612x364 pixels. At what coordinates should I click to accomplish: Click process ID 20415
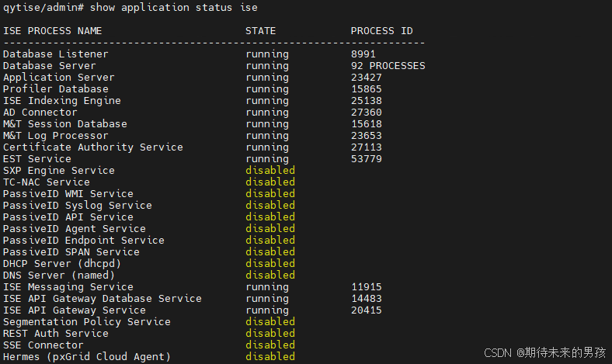click(x=367, y=310)
